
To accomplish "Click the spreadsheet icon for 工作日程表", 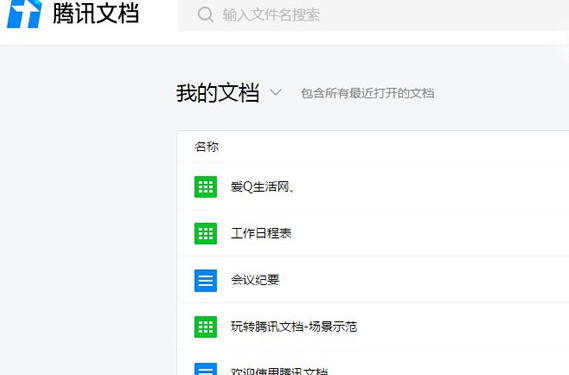I will (205, 233).
